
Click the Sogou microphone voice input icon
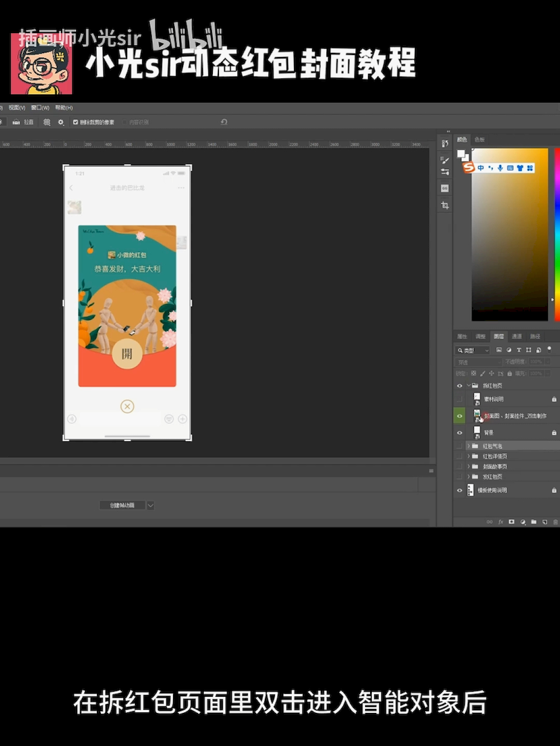click(500, 167)
